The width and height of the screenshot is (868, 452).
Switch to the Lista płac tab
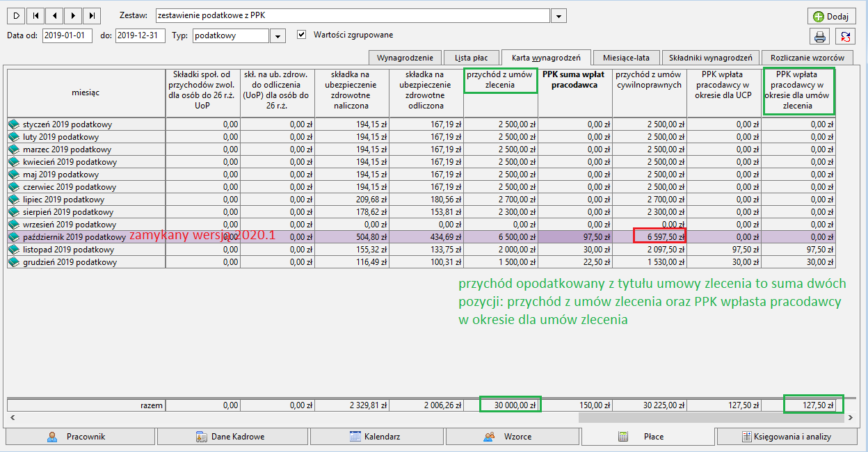coord(472,58)
